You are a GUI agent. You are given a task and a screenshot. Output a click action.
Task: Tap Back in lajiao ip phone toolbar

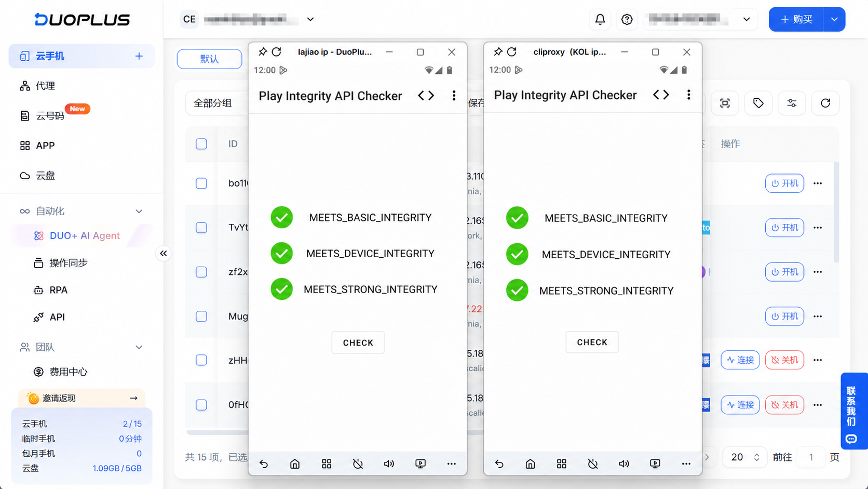point(264,464)
